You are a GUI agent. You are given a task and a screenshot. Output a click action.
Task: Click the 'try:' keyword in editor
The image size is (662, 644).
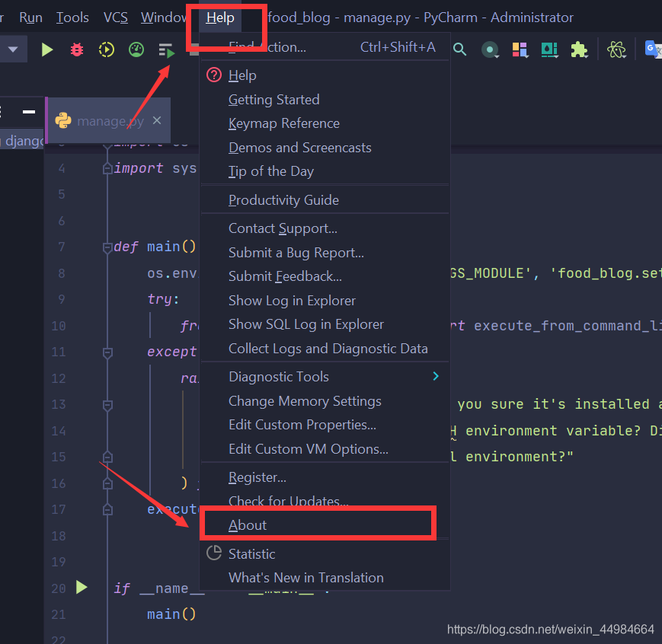(x=163, y=299)
